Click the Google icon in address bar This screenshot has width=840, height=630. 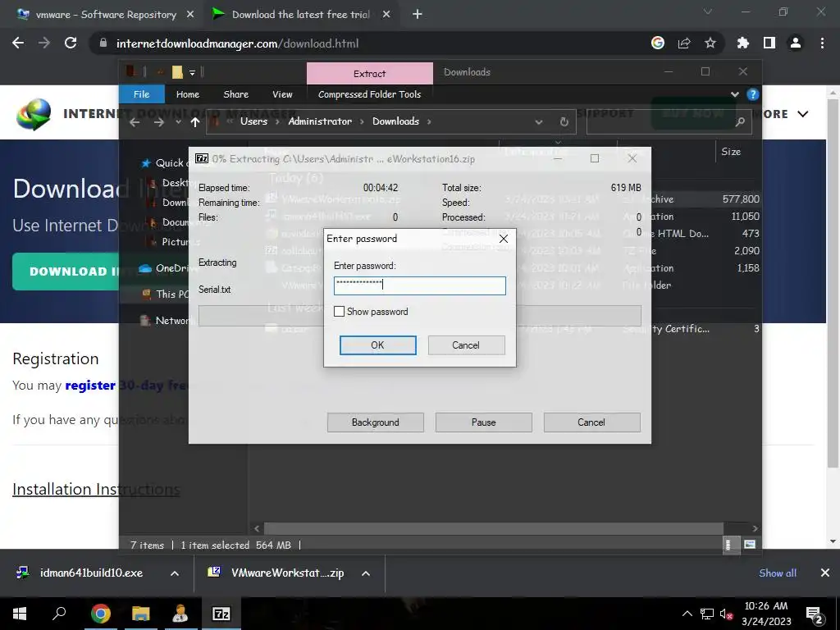[x=658, y=43]
